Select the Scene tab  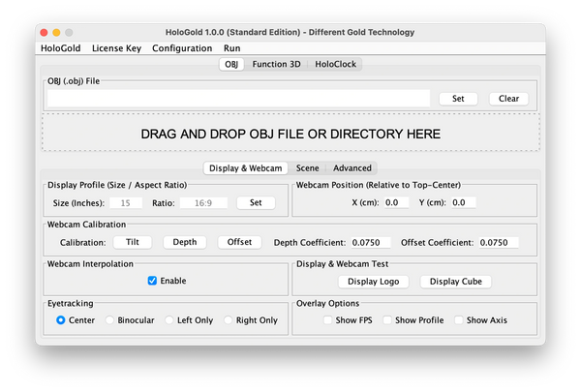click(x=307, y=167)
